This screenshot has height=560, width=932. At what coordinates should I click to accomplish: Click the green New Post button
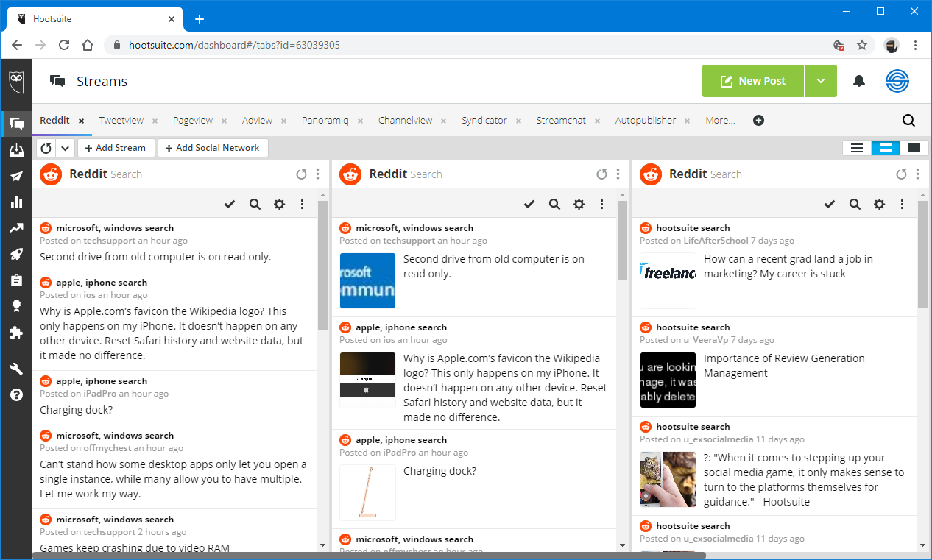(x=752, y=81)
